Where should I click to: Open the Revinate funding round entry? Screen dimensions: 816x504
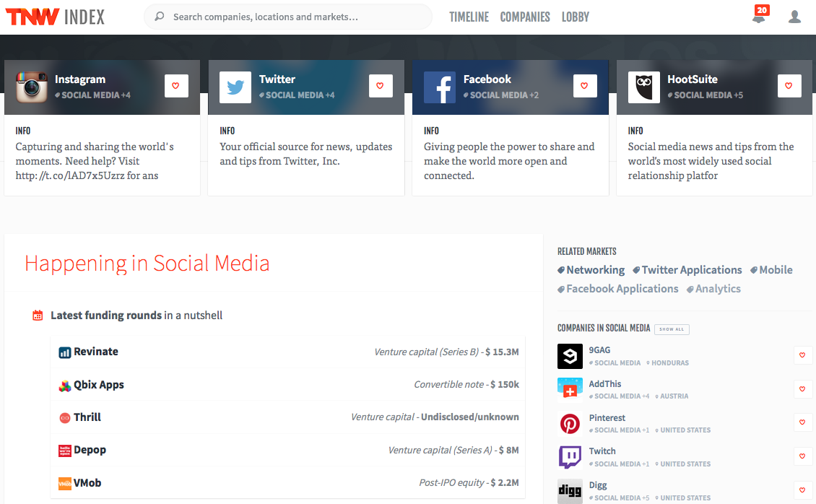[x=96, y=352]
